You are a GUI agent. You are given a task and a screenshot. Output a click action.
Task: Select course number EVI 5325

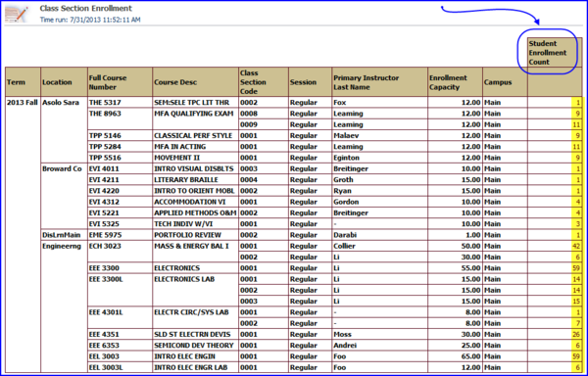pyautogui.click(x=104, y=224)
